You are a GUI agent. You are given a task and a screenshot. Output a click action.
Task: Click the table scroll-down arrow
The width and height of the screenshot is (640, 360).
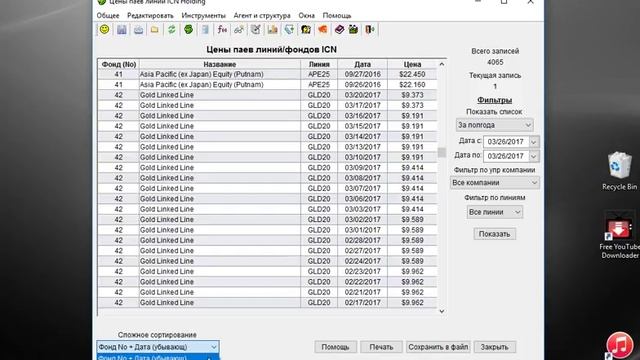click(x=442, y=311)
